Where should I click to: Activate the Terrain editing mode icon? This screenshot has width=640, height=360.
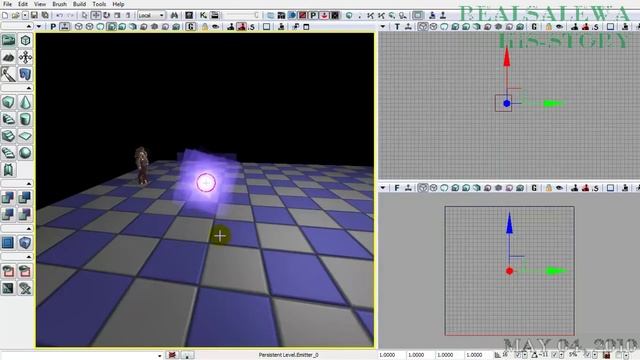tap(8, 57)
